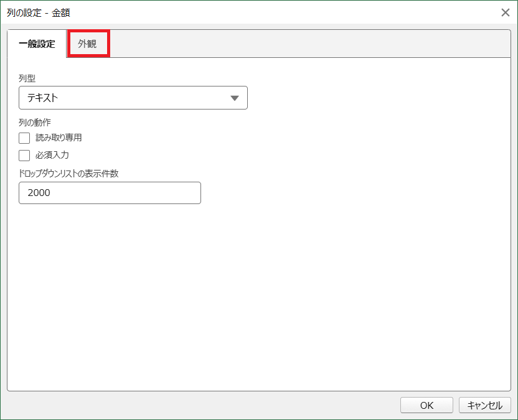Viewport: 518px width, 420px height.
Task: Open the 列型 combo box showing テキスト
Action: click(133, 98)
